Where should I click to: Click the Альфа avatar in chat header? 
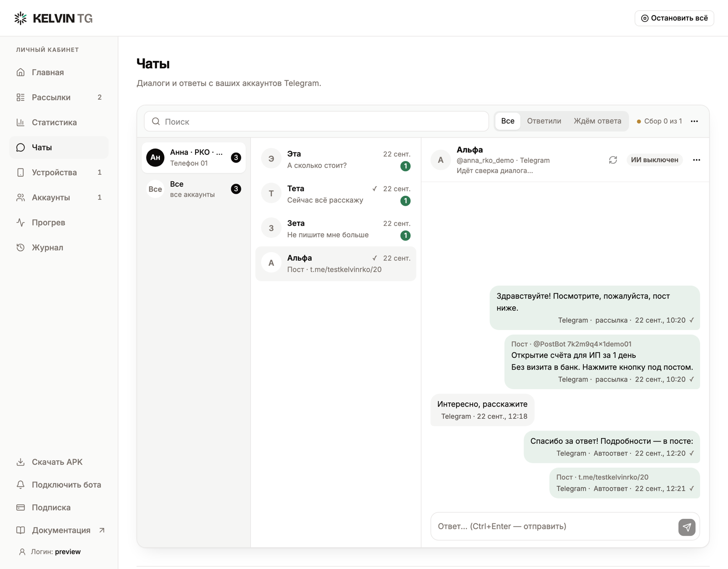(x=440, y=160)
